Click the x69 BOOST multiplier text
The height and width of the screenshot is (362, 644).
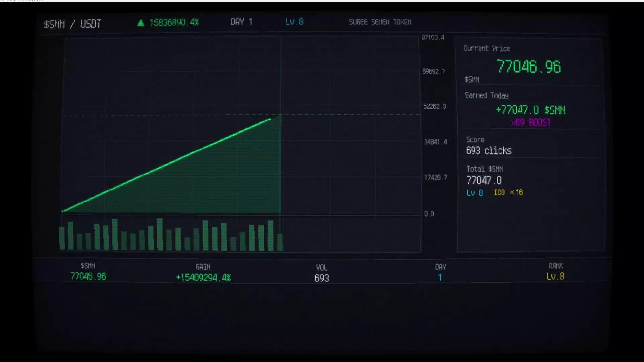(x=531, y=122)
